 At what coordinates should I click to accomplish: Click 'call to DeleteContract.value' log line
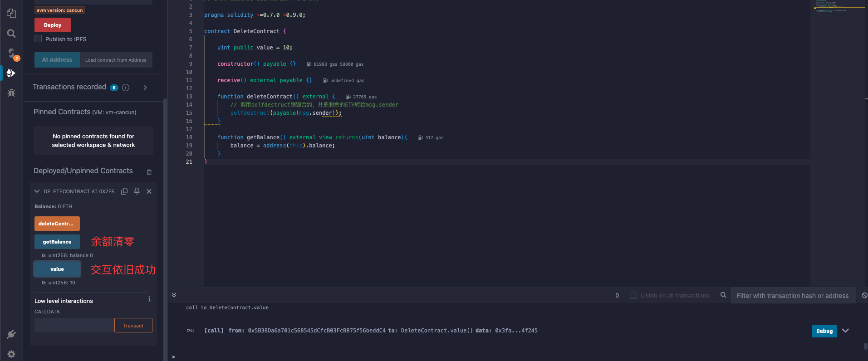[227, 307]
